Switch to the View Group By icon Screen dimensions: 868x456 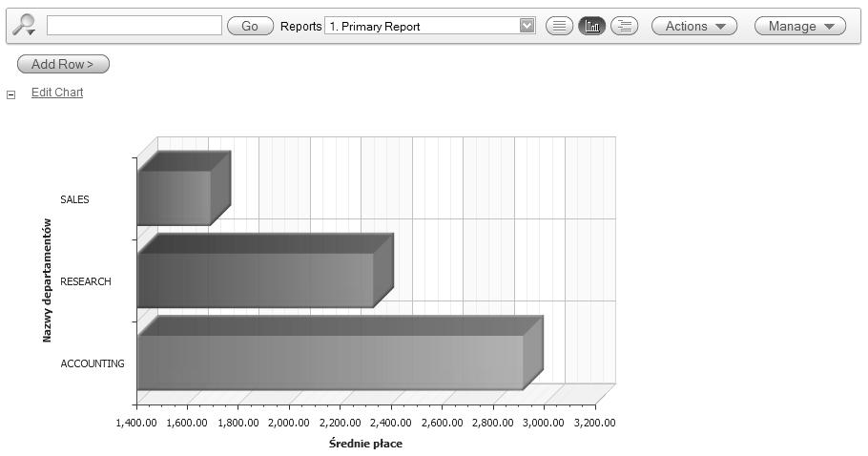(x=625, y=26)
